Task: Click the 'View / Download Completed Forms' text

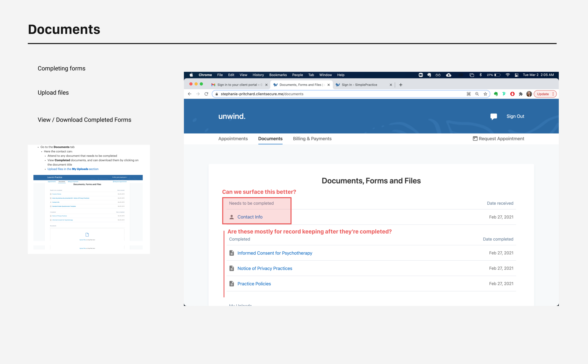Action: pos(84,120)
